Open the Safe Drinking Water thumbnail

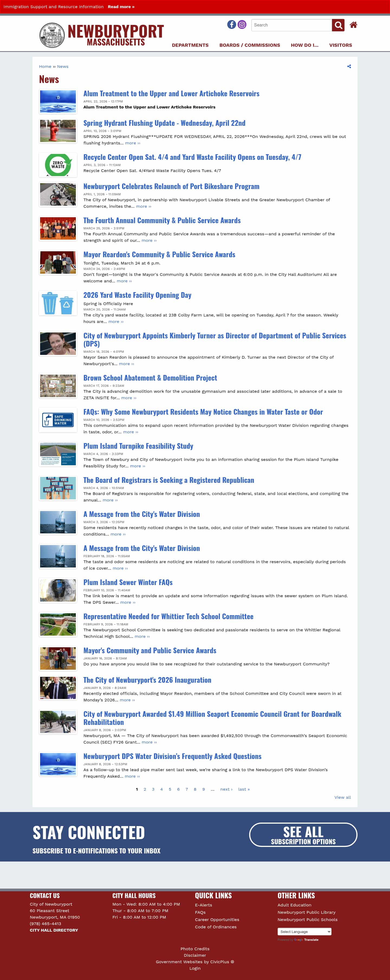(x=58, y=420)
